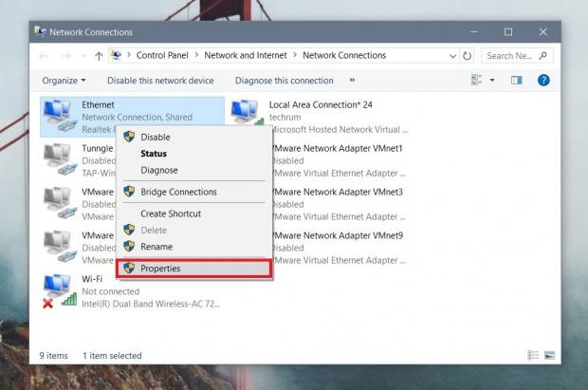Viewport: 588px width, 390px height.
Task: Select Disable in the context menu
Action: [x=155, y=137]
